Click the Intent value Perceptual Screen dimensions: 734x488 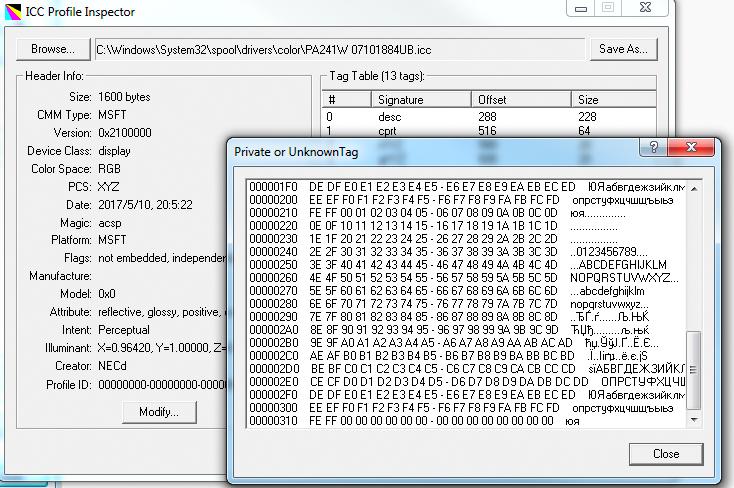pos(124,330)
